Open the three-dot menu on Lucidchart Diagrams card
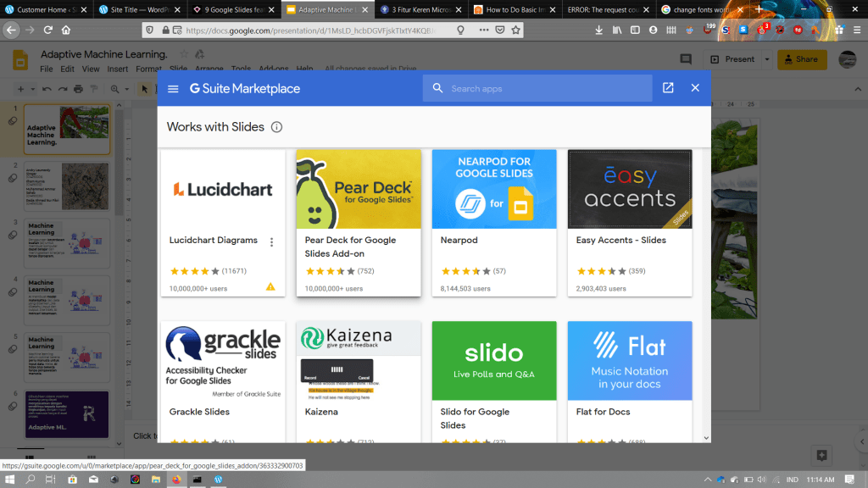This screenshot has width=868, height=488. [271, 242]
